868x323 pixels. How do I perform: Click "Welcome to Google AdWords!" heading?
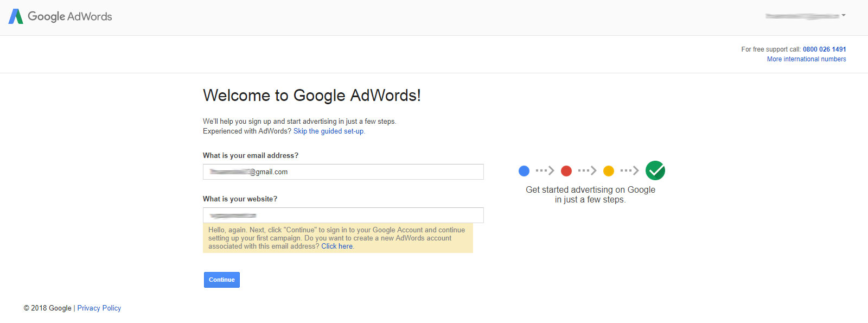[311, 96]
